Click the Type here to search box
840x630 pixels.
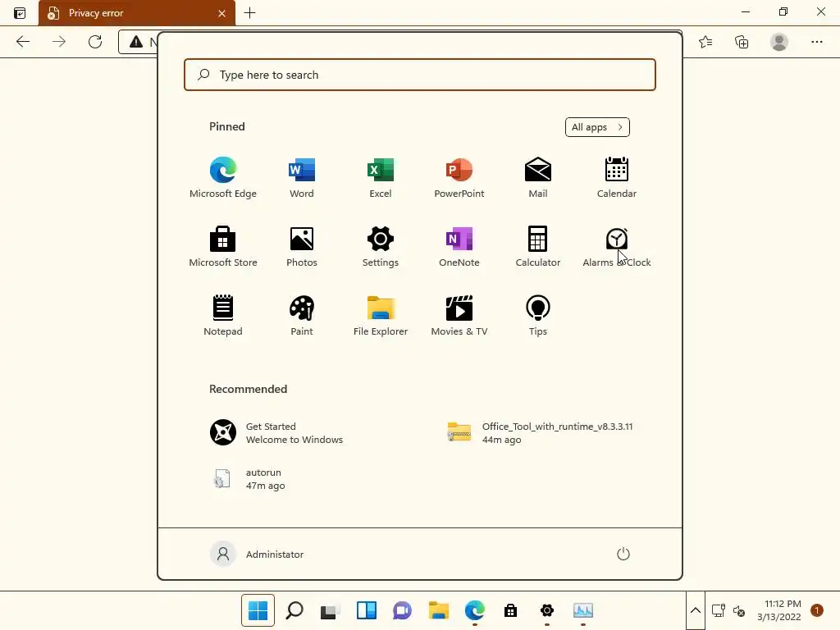[420, 75]
